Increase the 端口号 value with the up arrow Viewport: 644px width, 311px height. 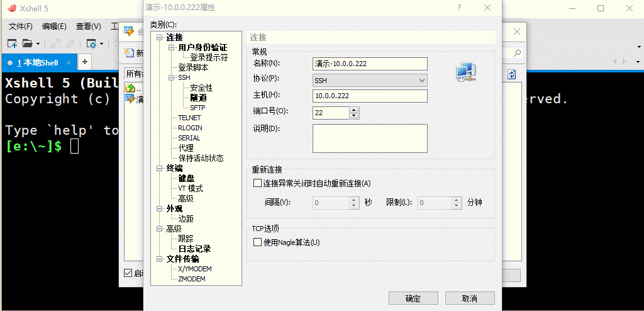[x=354, y=110]
